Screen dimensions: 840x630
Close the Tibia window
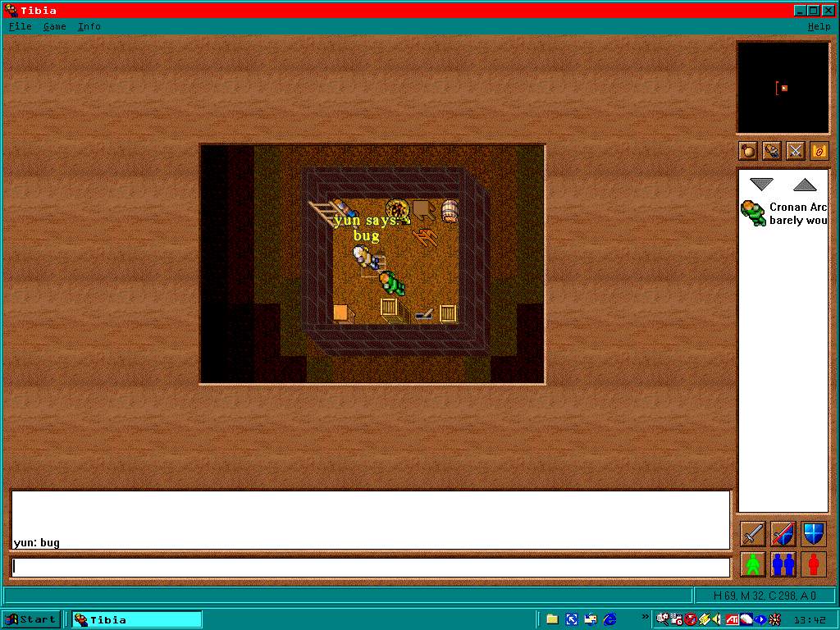pos(827,10)
